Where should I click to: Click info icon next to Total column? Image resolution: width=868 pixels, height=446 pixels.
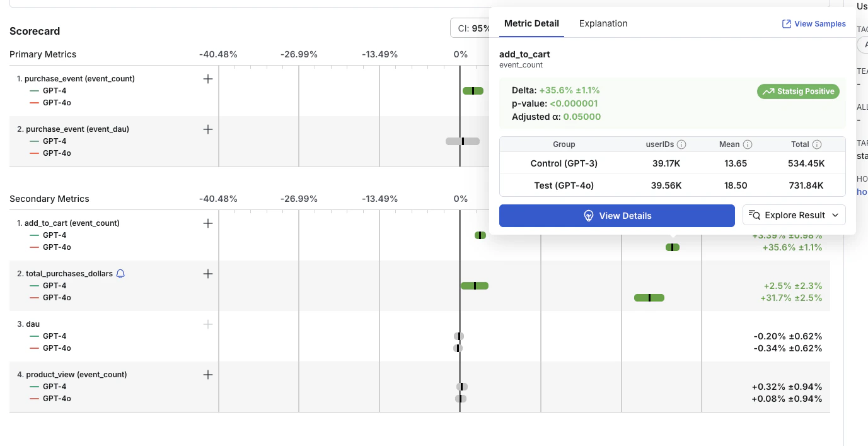click(817, 144)
